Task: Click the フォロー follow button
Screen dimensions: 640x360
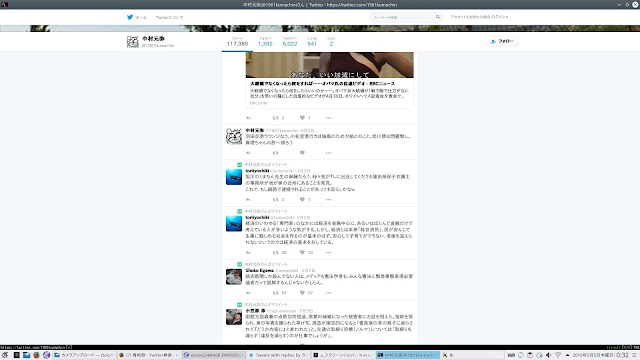Action: [502, 41]
